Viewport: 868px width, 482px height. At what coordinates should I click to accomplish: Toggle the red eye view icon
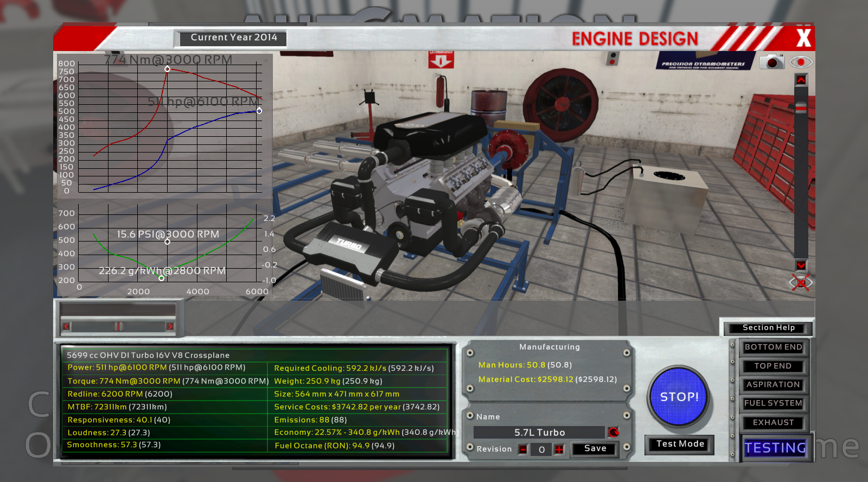pos(801,62)
